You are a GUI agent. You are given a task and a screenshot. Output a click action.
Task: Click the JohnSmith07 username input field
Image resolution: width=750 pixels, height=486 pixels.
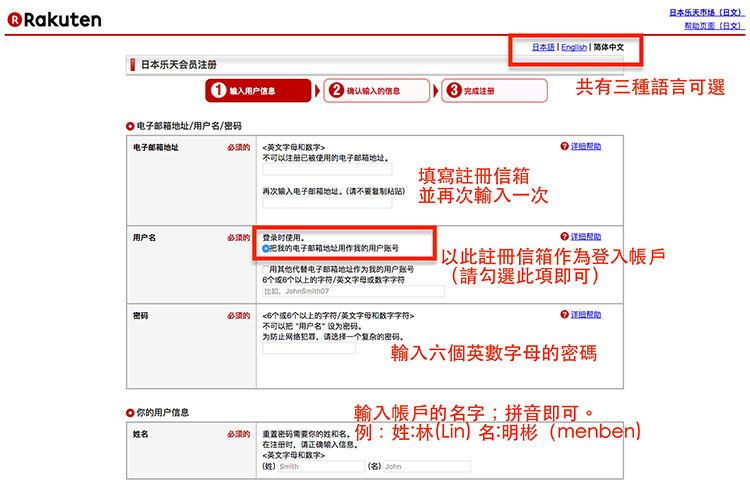coord(353,291)
